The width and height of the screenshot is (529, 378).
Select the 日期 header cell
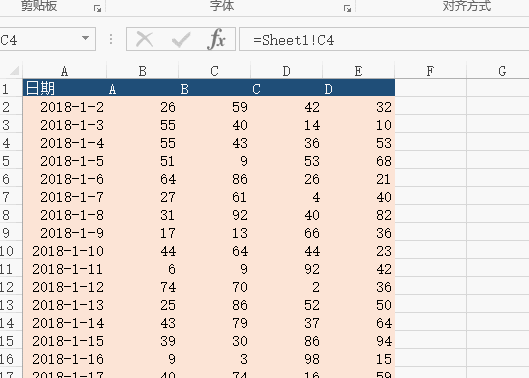pos(64,88)
